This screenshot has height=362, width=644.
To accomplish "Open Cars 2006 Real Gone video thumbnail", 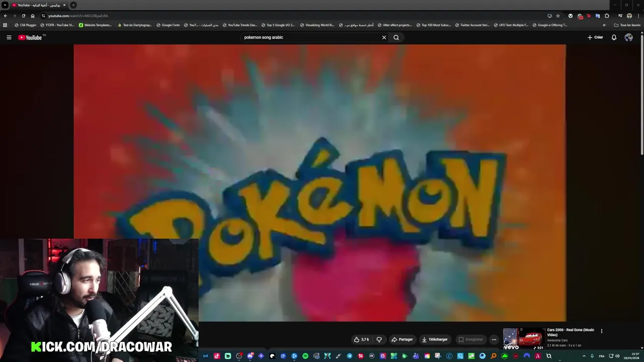I will click(523, 339).
